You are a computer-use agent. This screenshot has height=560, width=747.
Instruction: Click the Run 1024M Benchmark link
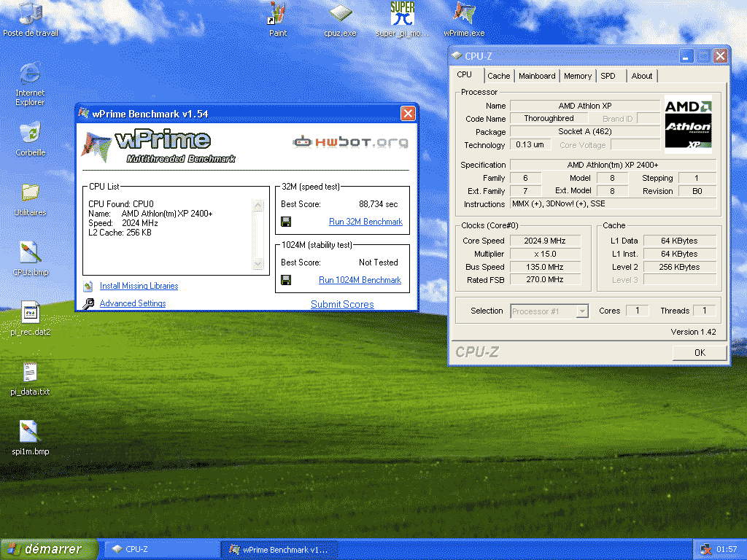360,280
